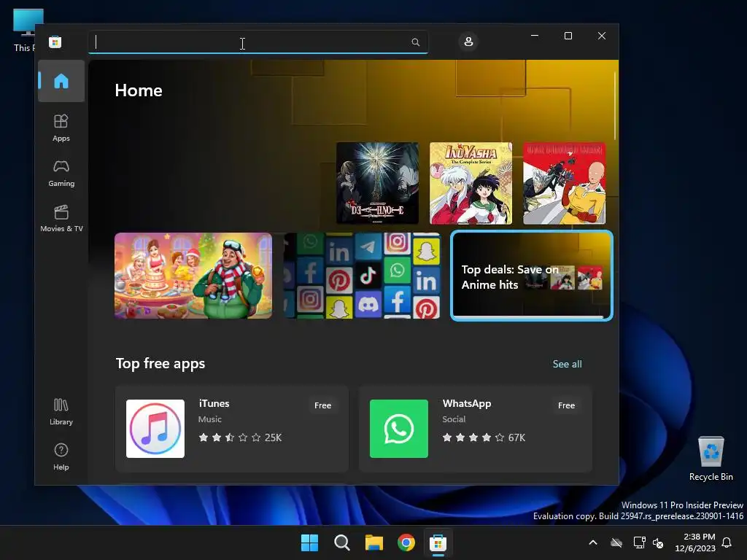Open the Gaming section
Viewport: 747px width, 560px height.
[61, 174]
